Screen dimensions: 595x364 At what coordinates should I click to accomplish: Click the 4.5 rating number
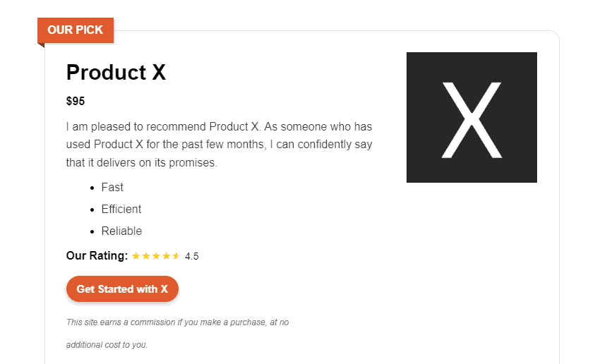(192, 257)
